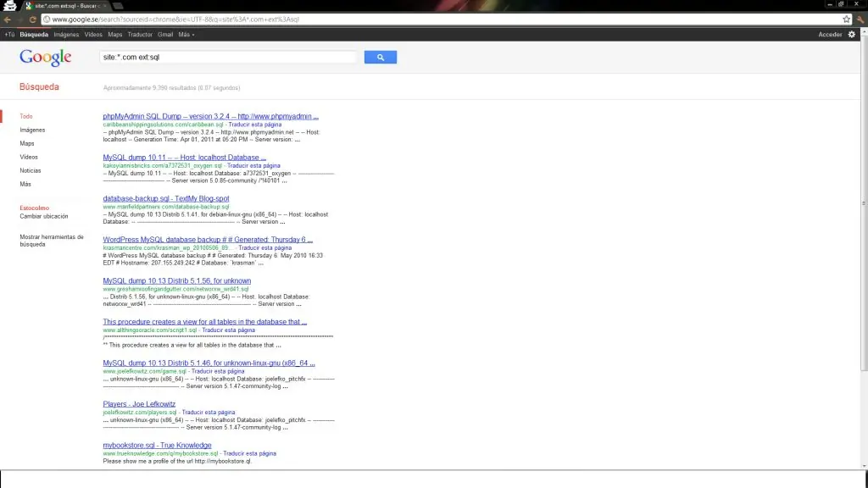Go back with the back arrow
The height and width of the screenshot is (488, 868).
coord(7,19)
